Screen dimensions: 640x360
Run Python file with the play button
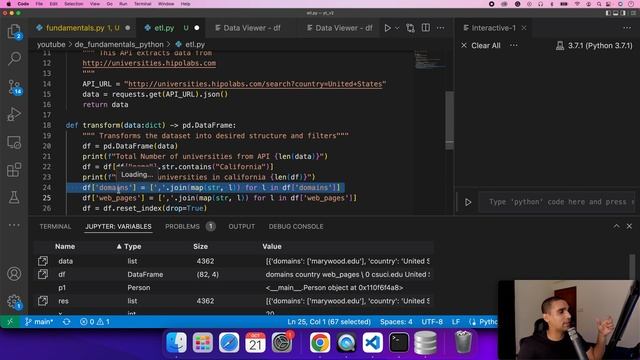click(387, 28)
